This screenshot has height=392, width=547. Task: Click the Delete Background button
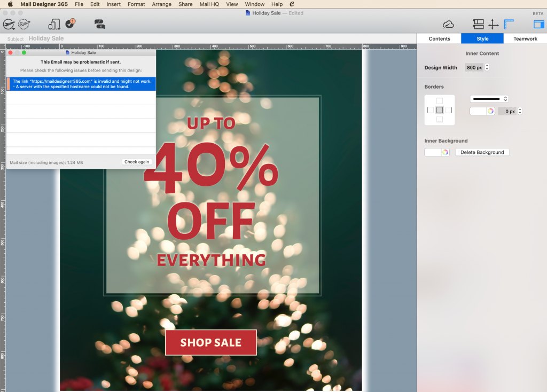482,152
